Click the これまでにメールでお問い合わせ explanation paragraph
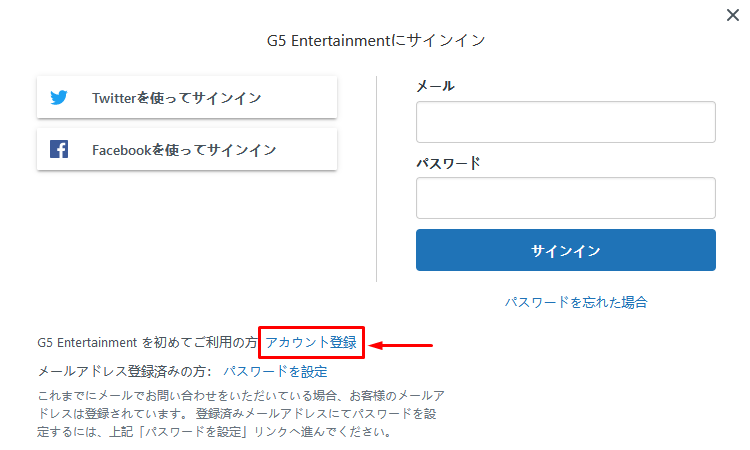Screen dimensions: 750x450 pyautogui.click(x=241, y=414)
